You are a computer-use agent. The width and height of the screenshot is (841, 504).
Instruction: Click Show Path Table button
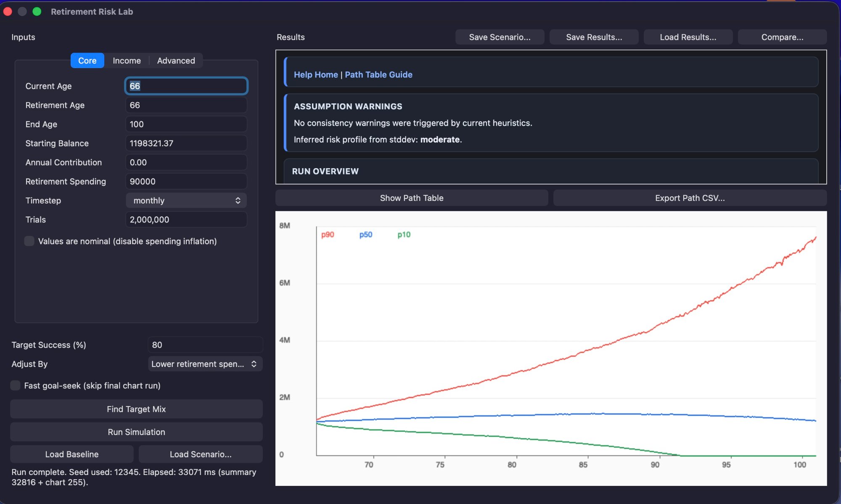pyautogui.click(x=412, y=198)
